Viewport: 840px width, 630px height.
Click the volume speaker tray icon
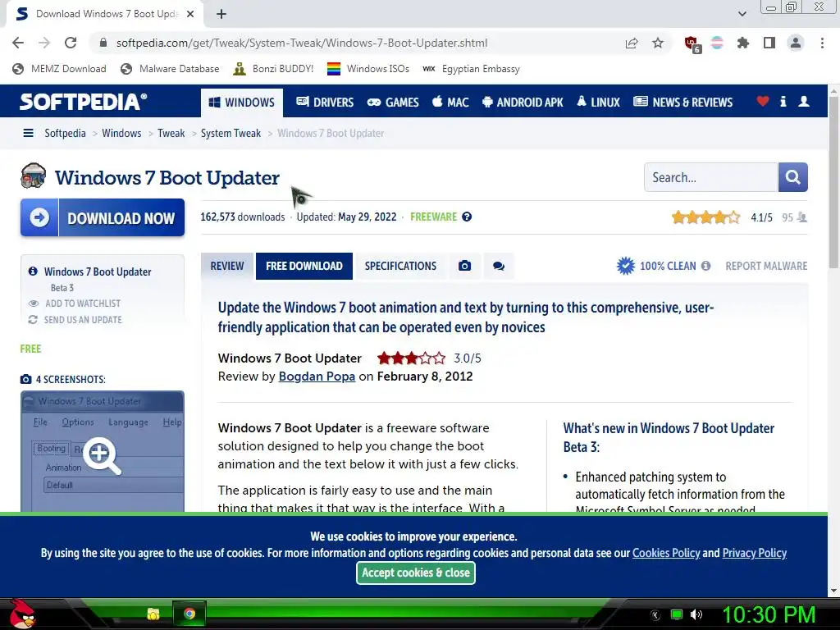pyautogui.click(x=696, y=614)
